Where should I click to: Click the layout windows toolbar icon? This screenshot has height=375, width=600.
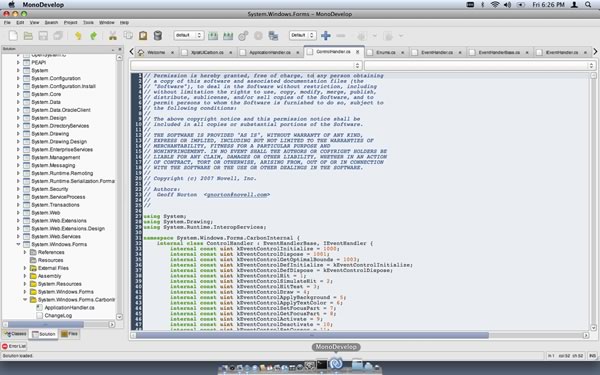[273, 36]
